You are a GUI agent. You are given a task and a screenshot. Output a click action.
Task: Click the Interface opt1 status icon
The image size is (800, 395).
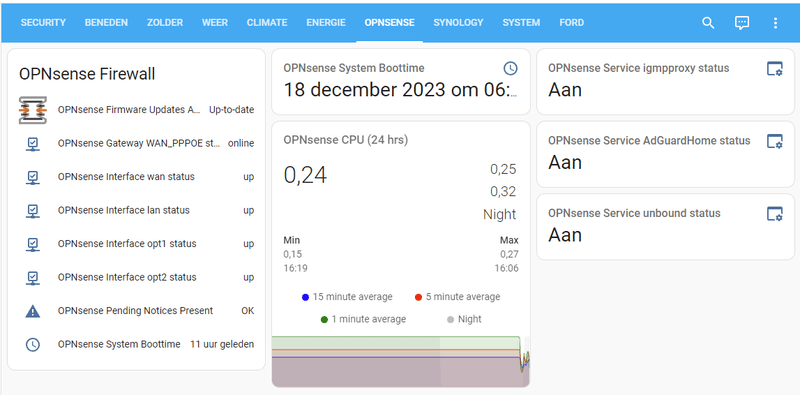click(x=33, y=244)
